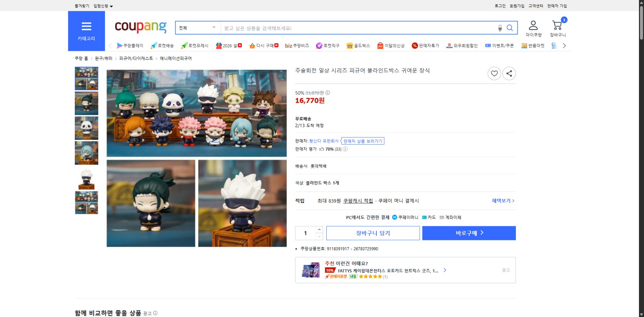The height and width of the screenshot is (317, 644).
Task: Show ad info icon beside 함께 비교하면 좋을 상품
Action: tap(155, 313)
